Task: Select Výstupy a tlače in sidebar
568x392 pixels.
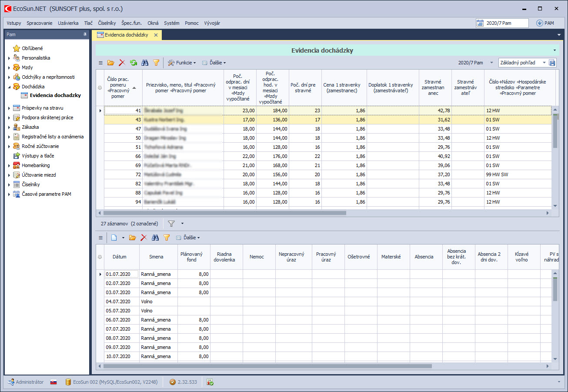Action: 38,156
